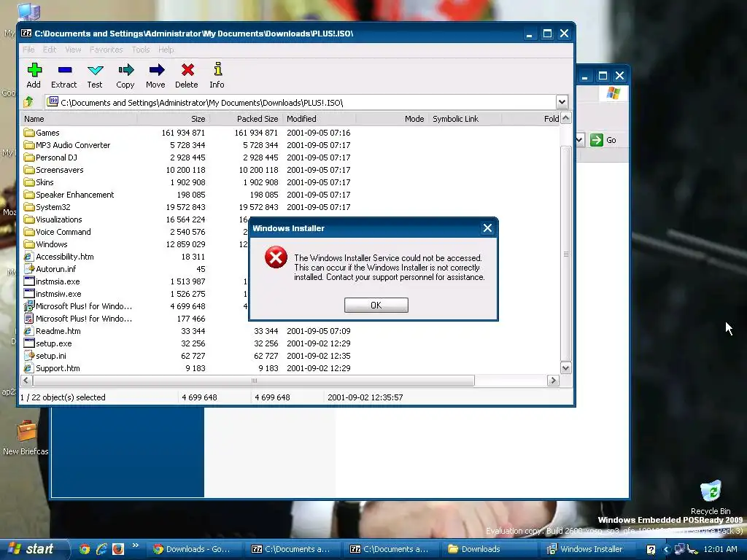This screenshot has width=747, height=560.
Task: Click the vertical scrollbar down arrow
Action: (x=565, y=367)
